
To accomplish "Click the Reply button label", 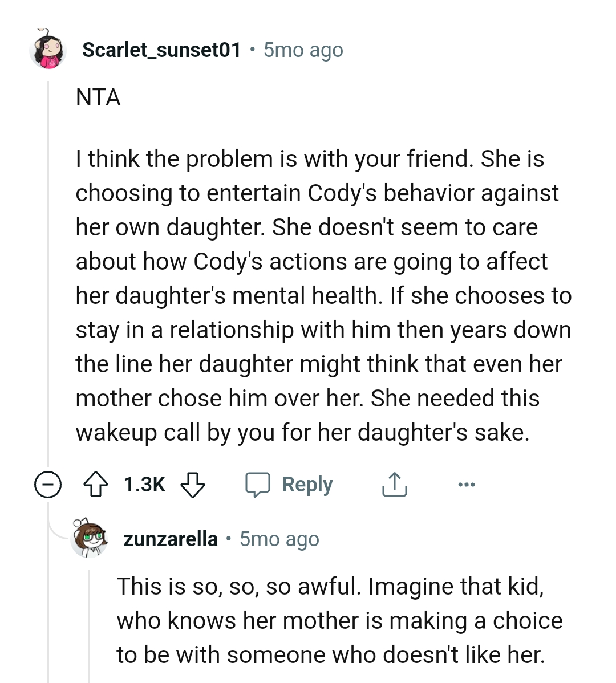I will coord(307,484).
